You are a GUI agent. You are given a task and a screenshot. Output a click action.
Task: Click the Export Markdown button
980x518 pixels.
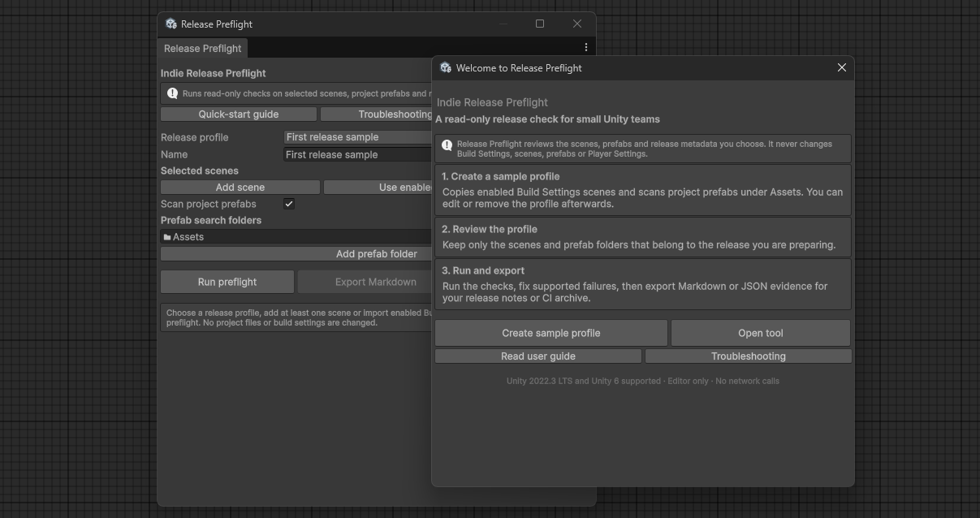coord(365,282)
